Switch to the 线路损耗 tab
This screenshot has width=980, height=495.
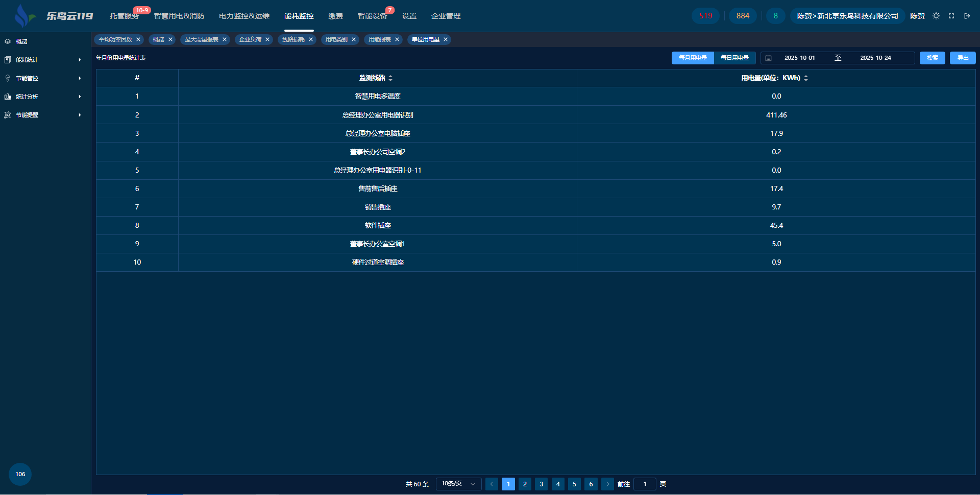[293, 39]
